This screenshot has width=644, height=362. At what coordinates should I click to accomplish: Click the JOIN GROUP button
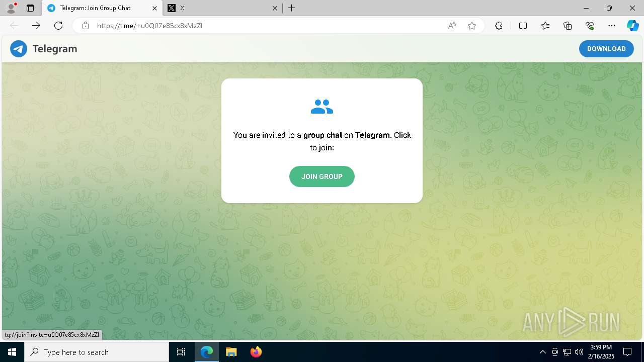click(322, 176)
